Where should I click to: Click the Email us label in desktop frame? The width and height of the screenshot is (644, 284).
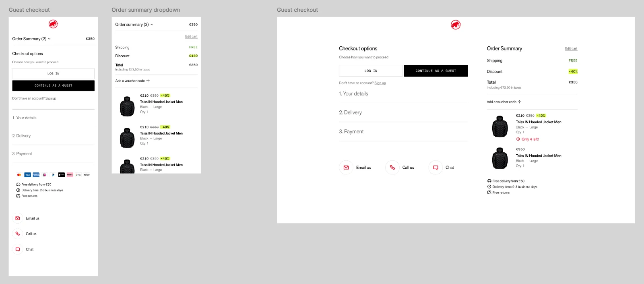coord(363,168)
